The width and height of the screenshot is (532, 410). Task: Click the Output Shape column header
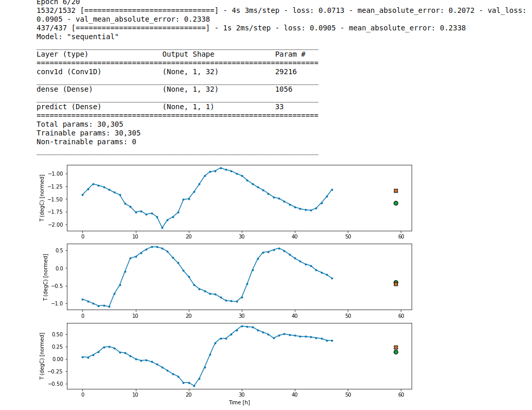point(188,54)
